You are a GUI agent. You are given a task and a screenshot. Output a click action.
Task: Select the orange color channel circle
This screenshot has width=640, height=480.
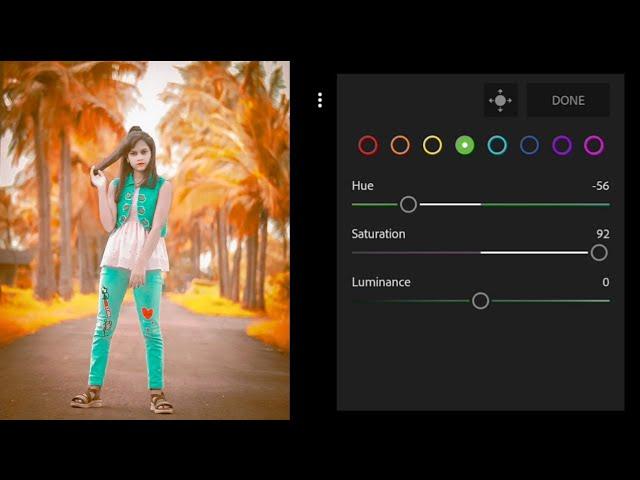[x=400, y=145]
